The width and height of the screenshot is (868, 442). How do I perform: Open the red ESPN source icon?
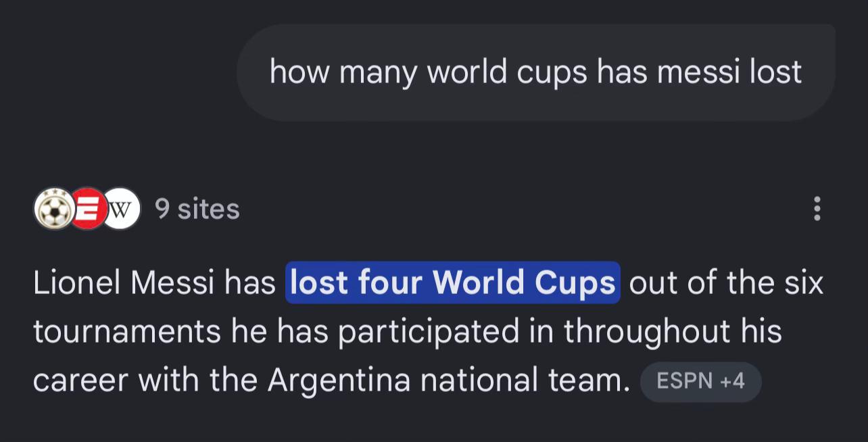pos(88,209)
